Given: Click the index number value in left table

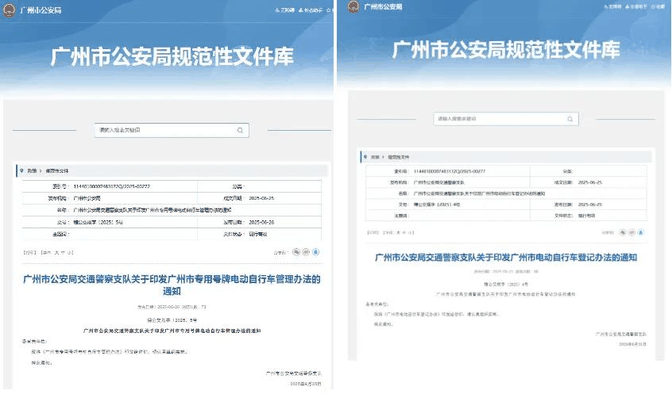Looking at the screenshot, I should tap(111, 186).
